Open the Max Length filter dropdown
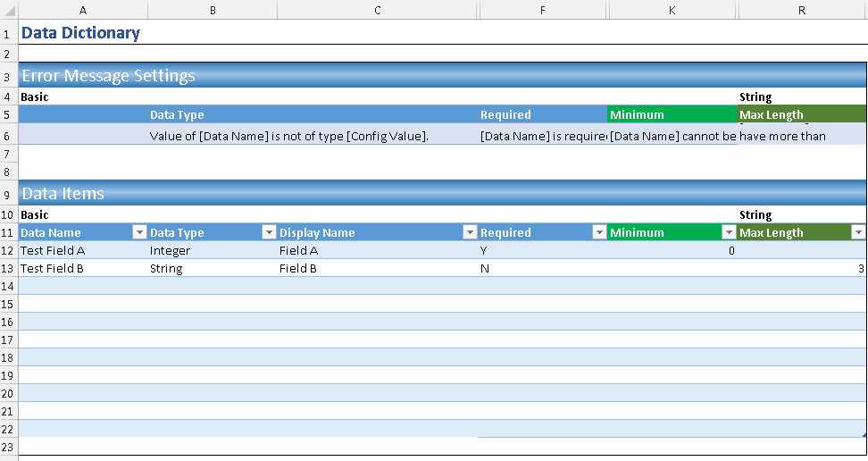Viewport: 868px width, 461px height. tap(858, 232)
